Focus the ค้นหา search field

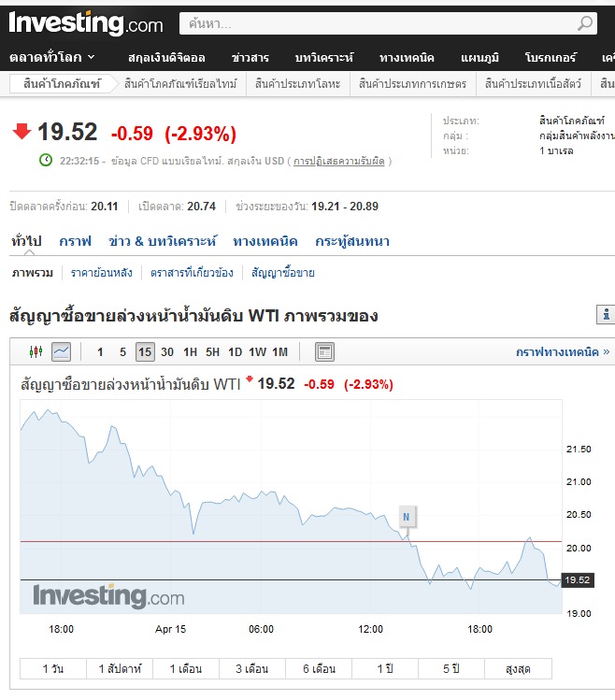coord(374,23)
